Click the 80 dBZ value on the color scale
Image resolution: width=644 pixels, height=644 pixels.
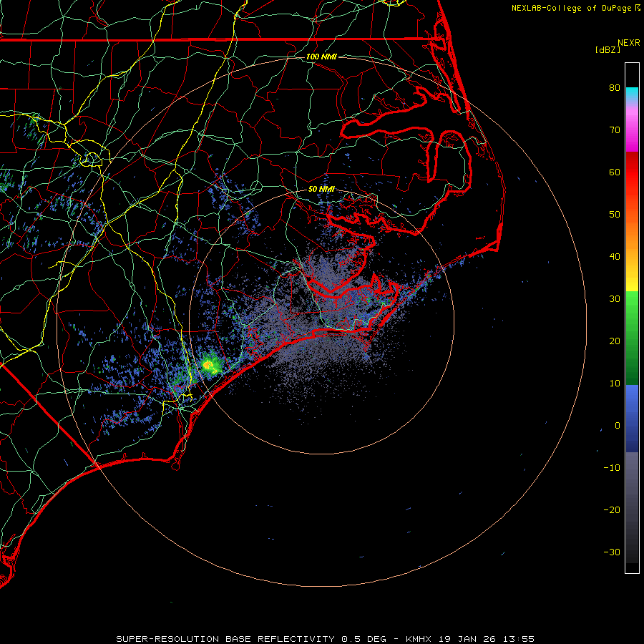click(615, 88)
